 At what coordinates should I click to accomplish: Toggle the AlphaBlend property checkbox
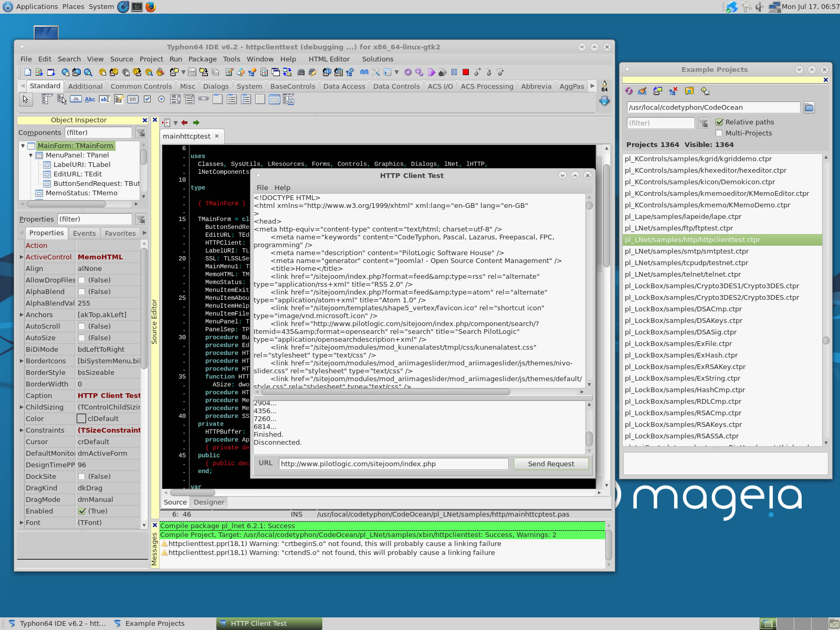[81, 291]
